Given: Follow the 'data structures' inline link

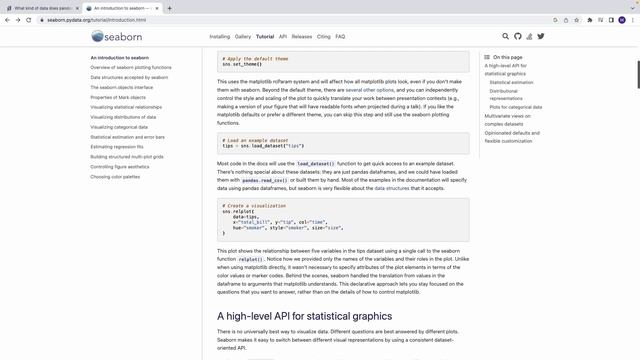Looking at the screenshot, I should 391,188.
